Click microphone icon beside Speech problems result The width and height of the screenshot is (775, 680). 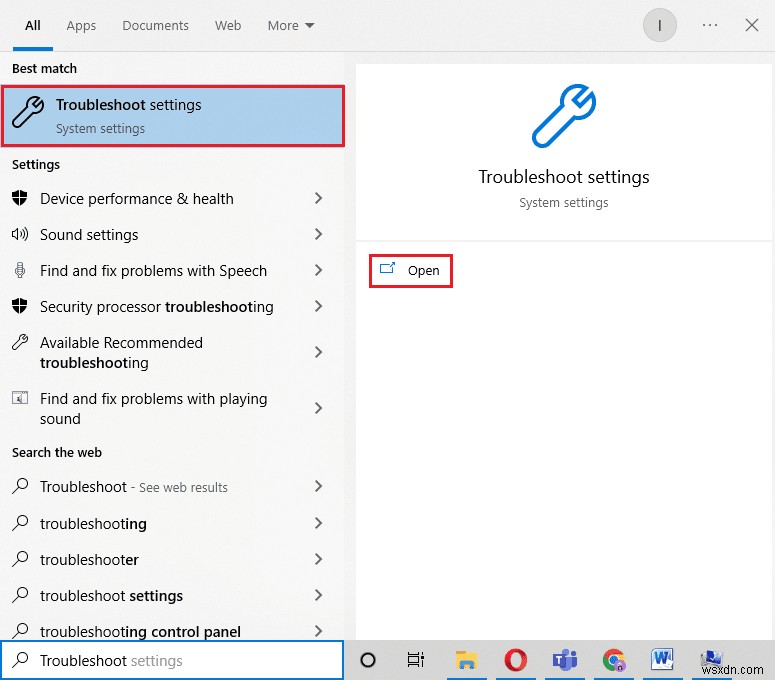(x=20, y=270)
